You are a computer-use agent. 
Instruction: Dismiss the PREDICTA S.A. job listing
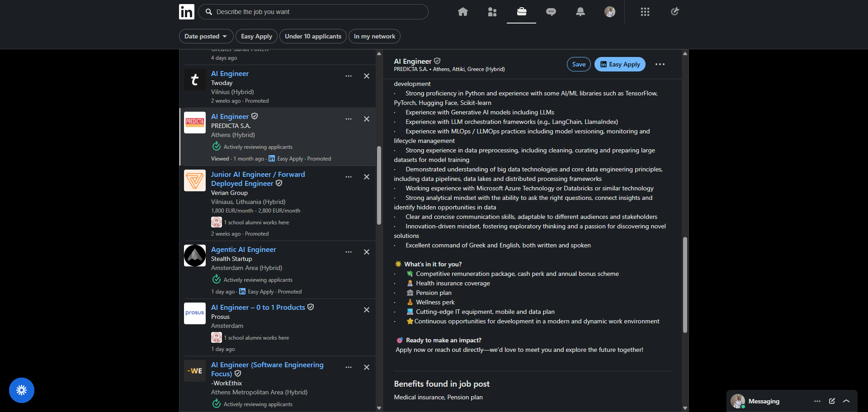367,119
